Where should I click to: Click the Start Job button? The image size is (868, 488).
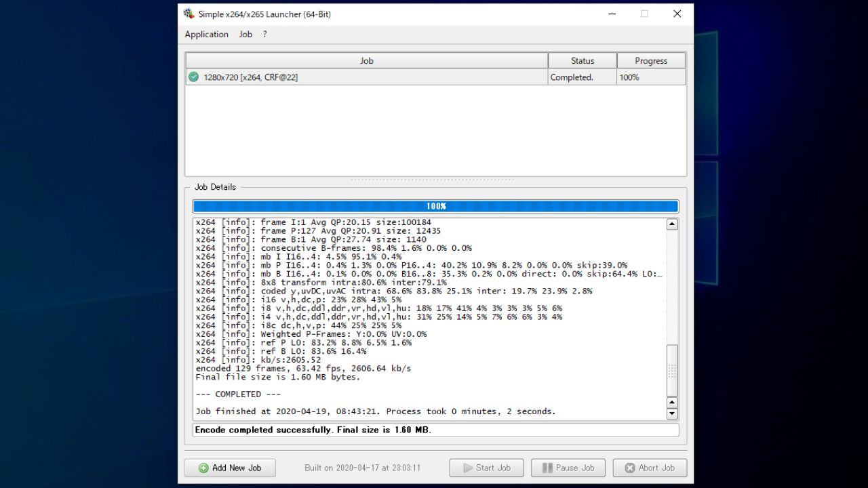pos(486,468)
